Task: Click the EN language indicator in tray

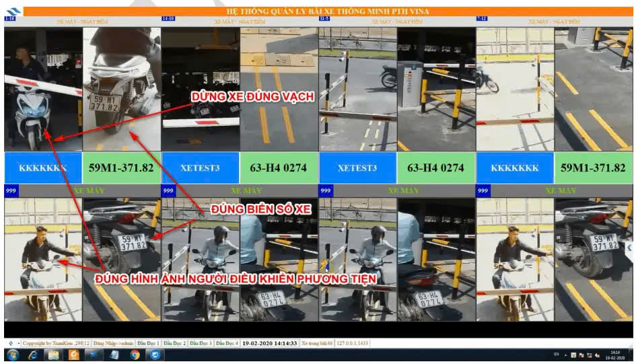Action: click(556, 355)
